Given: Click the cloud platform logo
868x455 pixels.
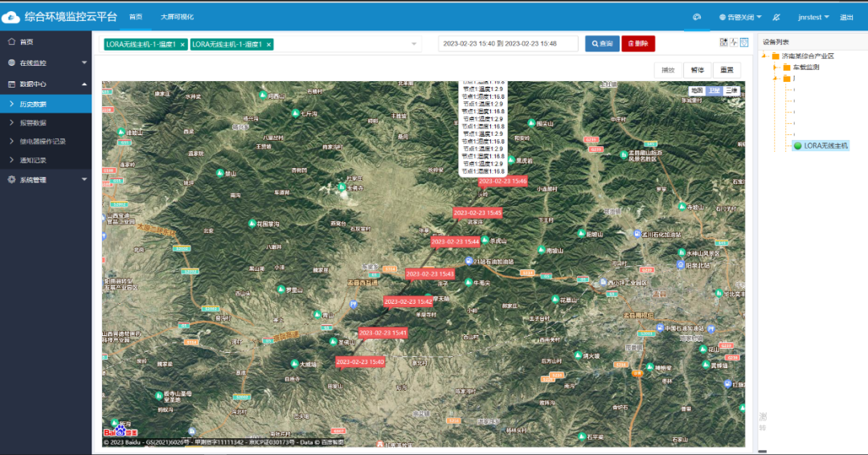Looking at the screenshot, I should pyautogui.click(x=10, y=17).
